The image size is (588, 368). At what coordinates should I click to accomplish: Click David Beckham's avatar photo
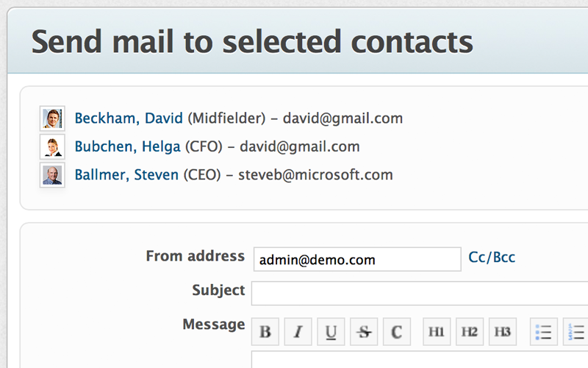[x=52, y=118]
